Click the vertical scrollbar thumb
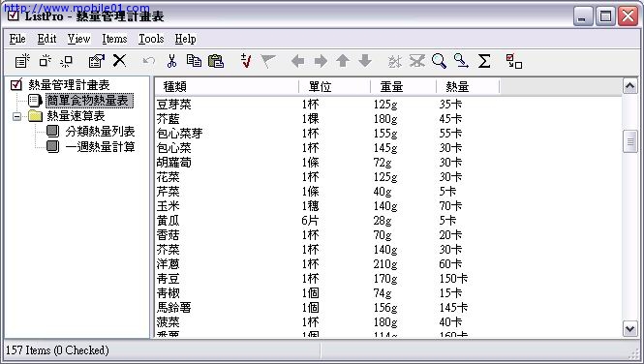Viewport: 644px width, 364px height. click(630, 141)
